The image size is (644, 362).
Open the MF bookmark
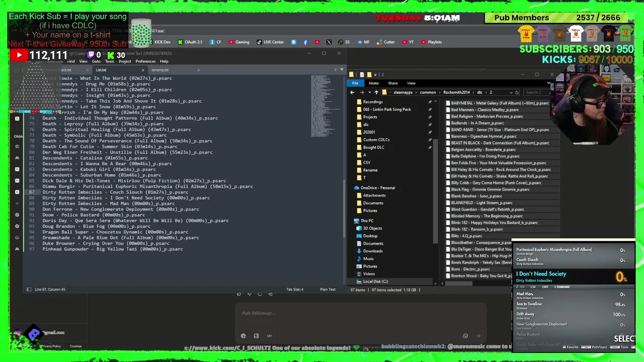click(363, 42)
